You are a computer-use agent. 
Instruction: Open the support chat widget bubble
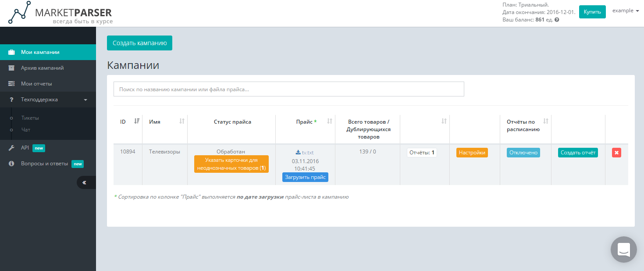point(623,249)
